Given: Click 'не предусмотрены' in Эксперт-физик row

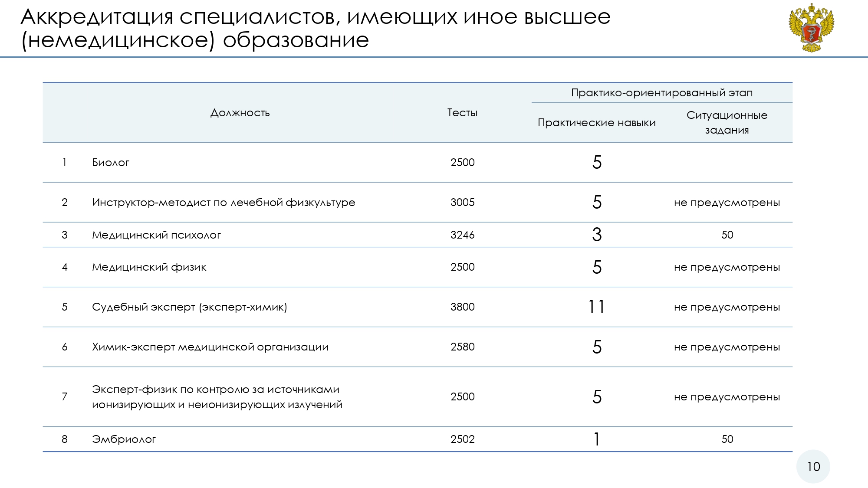Looking at the screenshot, I should (727, 397).
